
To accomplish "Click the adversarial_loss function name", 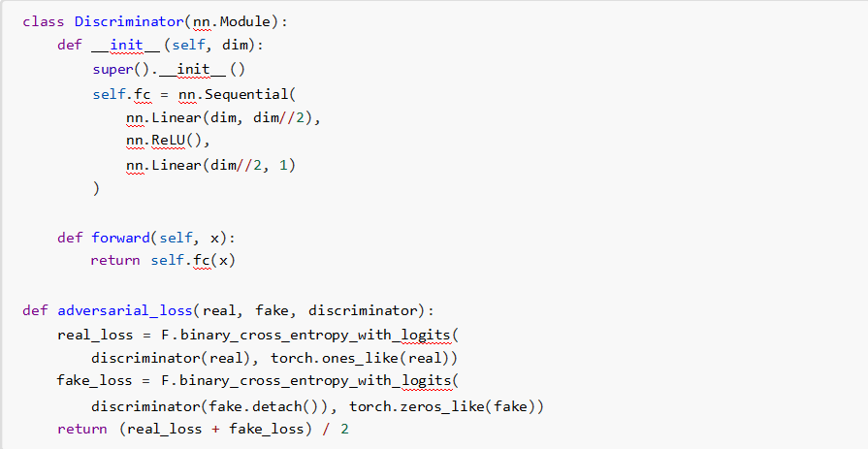I will [x=124, y=310].
